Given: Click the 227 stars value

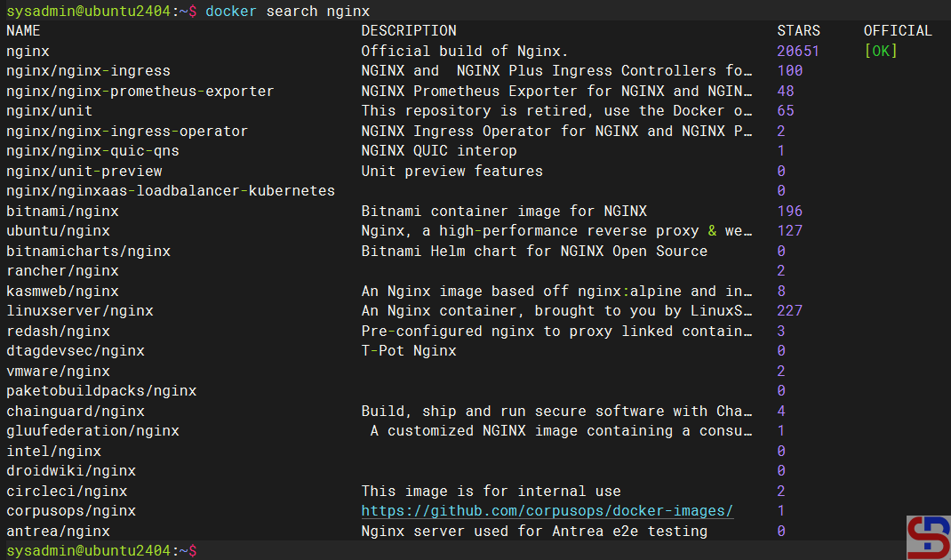Looking at the screenshot, I should pyautogui.click(x=789, y=311).
